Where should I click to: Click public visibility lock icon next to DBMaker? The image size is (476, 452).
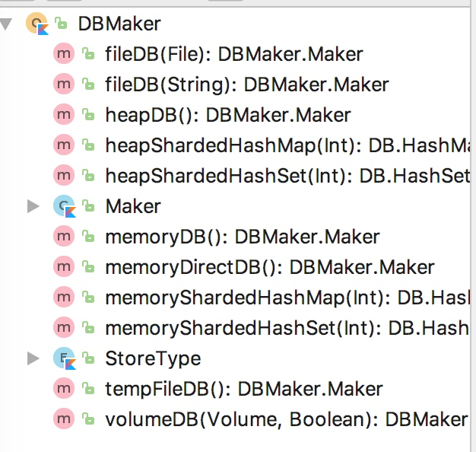point(61,23)
